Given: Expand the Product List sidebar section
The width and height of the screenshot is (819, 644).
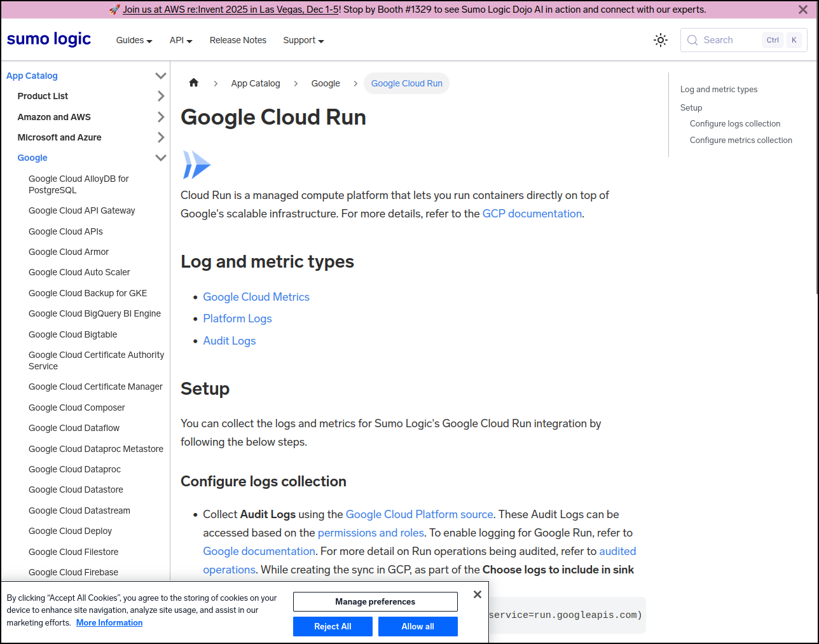Looking at the screenshot, I should pos(160,96).
